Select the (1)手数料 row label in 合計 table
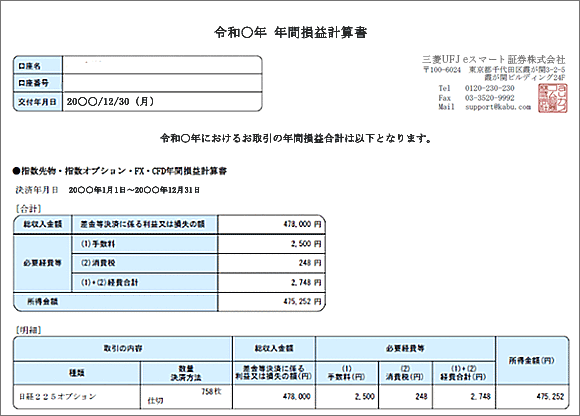Viewport: 580px width, 416px height. point(145,244)
